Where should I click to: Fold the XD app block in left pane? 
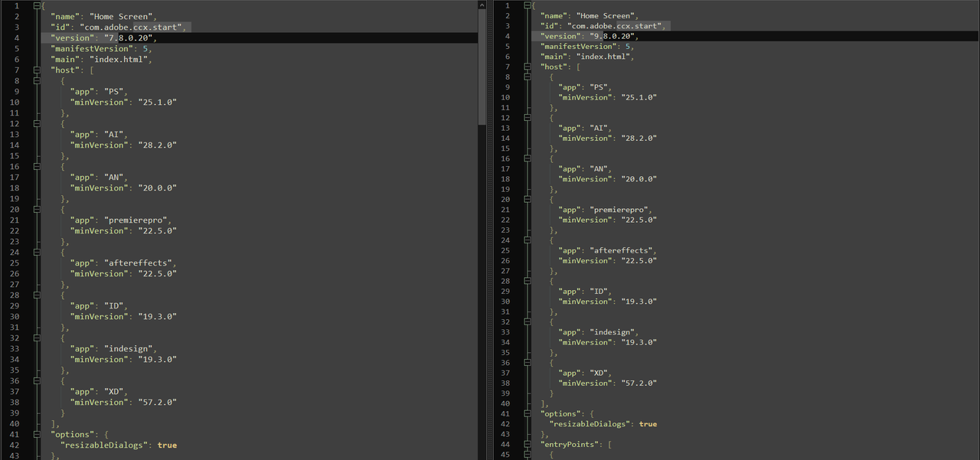click(x=36, y=381)
